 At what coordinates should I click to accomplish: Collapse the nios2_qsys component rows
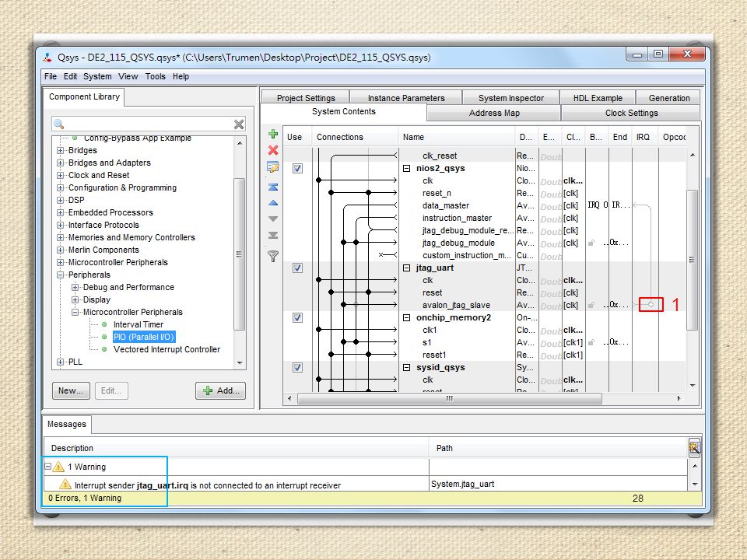[x=406, y=168]
